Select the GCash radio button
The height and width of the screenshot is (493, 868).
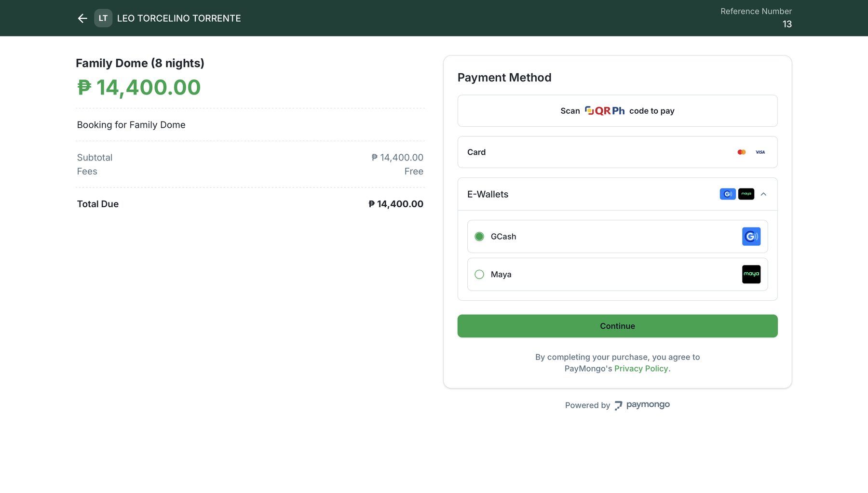[479, 237]
